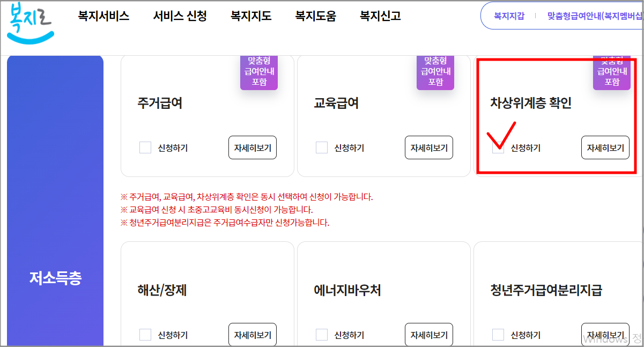Enable the 신청하기 checkbox for 차상위계층 확인
644x347 pixels.
coord(498,149)
